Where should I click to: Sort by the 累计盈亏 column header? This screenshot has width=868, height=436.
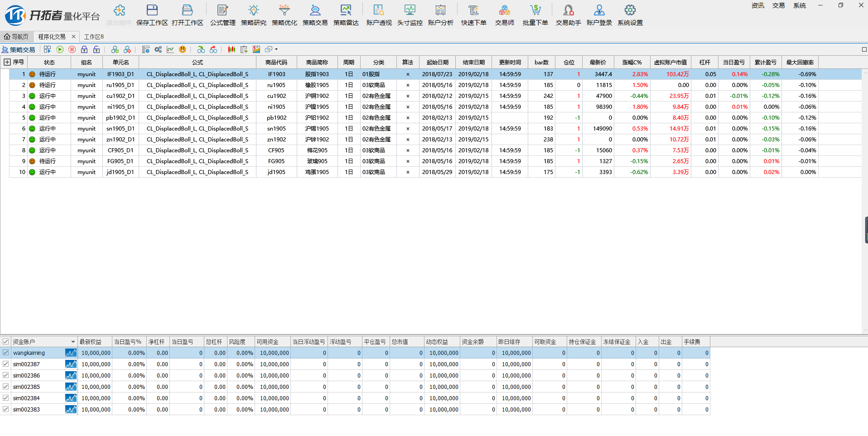click(x=766, y=62)
